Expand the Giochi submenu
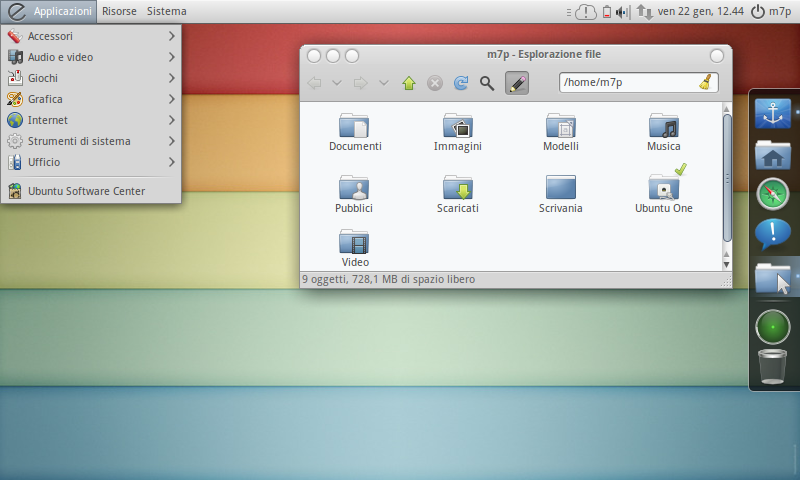This screenshot has width=800, height=480. click(91, 78)
